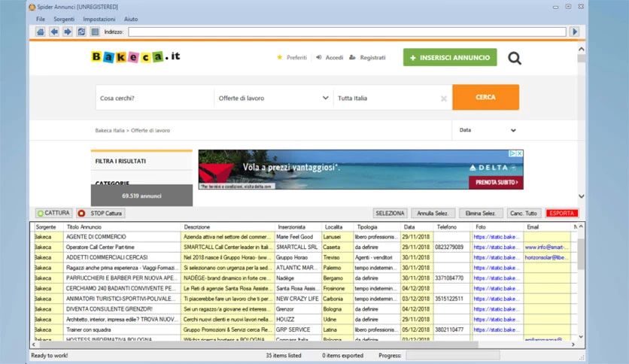Sort by Titolo Annuncio column header
Screen dimensions: 629x364
[x=122, y=227]
